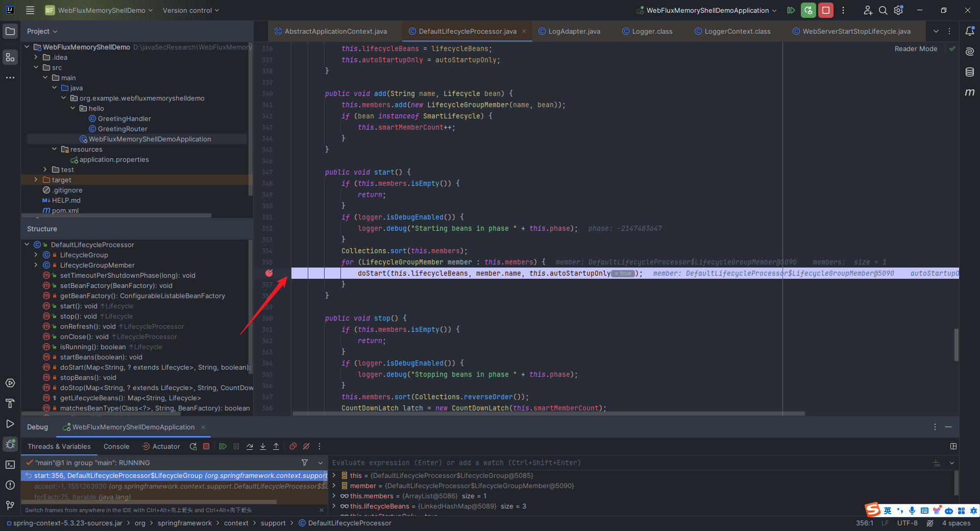
Task: Open run configuration dropdown
Action: tap(707, 10)
